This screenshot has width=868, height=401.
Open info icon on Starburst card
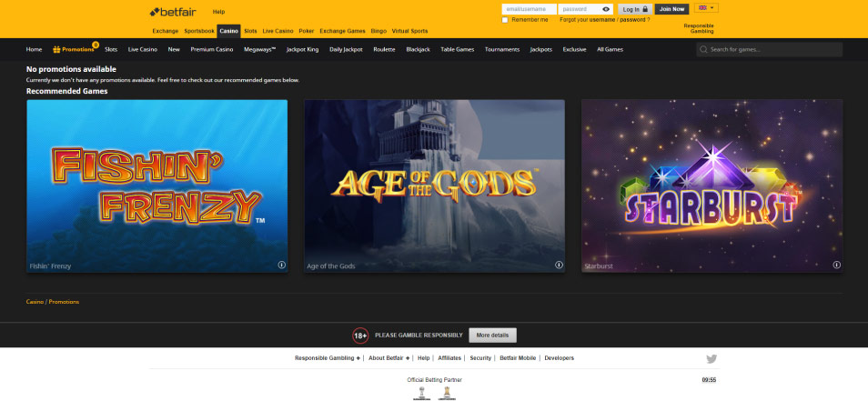(x=836, y=265)
